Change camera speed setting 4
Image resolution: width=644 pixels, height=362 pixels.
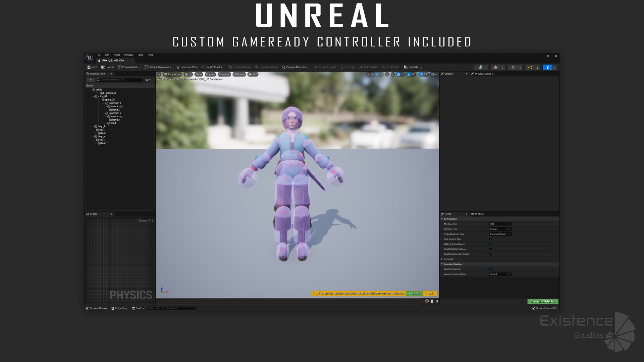434,74
